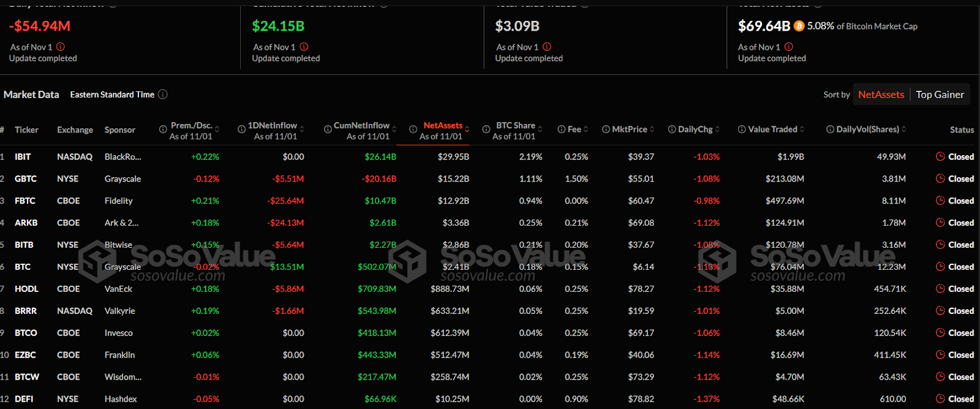980x409 pixels.
Task: Sort table by Fee arrows
Action: click(x=586, y=129)
